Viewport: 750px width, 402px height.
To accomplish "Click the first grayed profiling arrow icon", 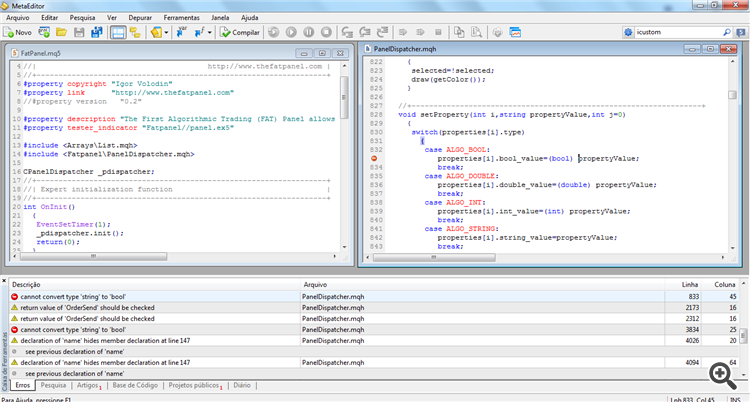I will 403,33.
